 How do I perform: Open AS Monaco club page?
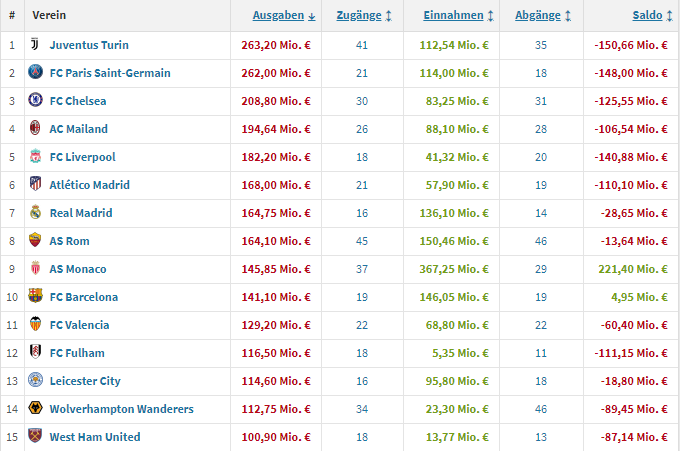(x=78, y=269)
